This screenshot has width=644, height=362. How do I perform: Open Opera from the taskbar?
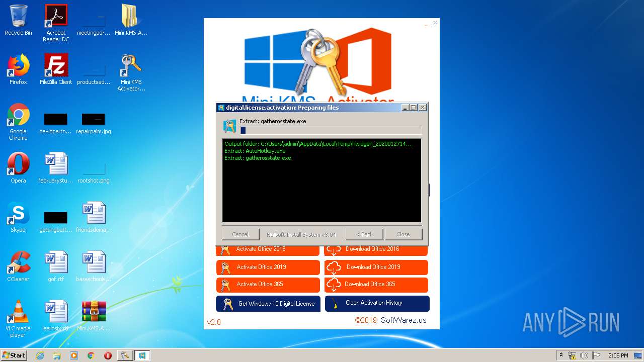click(108, 355)
